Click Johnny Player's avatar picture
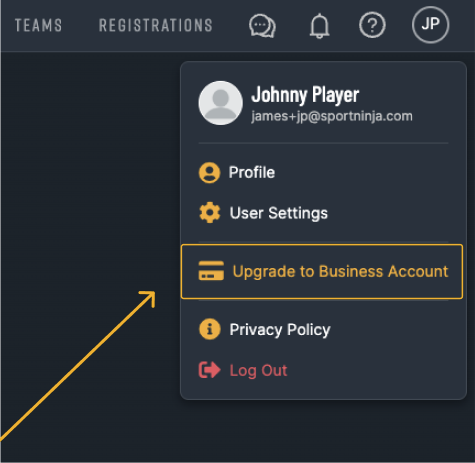The width and height of the screenshot is (475, 463). coord(220,103)
